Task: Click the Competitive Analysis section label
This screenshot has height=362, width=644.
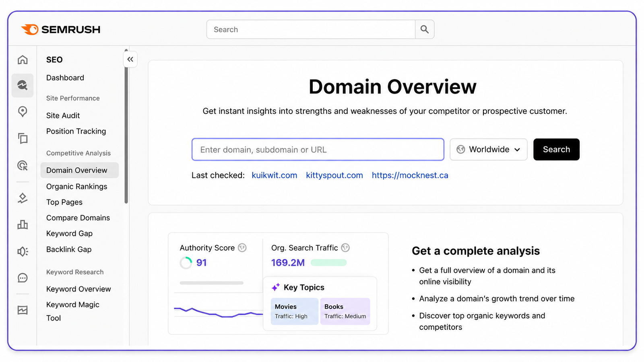Action: coord(78,153)
